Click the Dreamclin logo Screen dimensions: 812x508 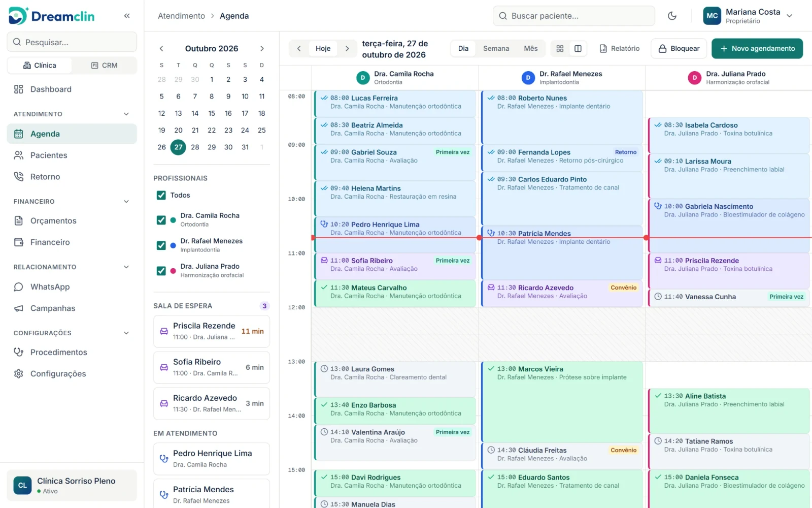51,16
